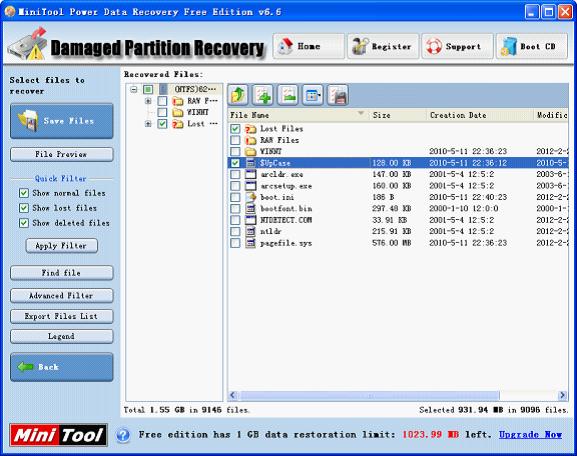
Task: Expand the RAW F... tree node
Action: pos(148,101)
